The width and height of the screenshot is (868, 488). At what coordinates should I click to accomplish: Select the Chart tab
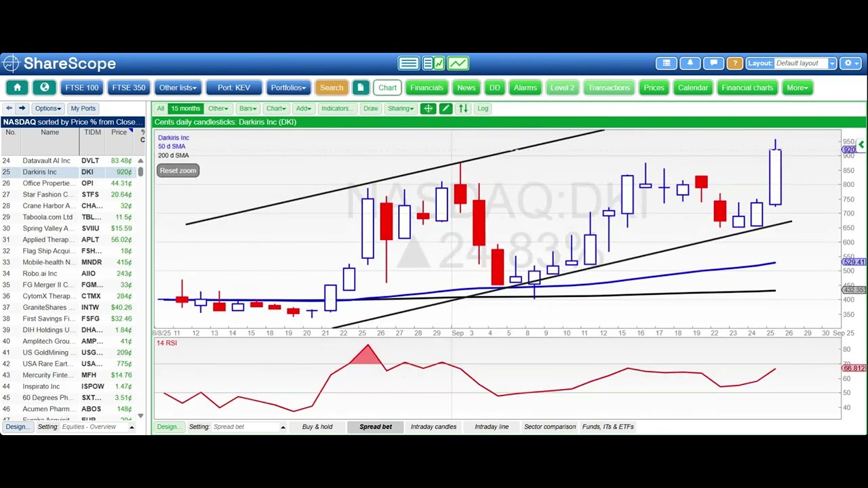tap(387, 87)
